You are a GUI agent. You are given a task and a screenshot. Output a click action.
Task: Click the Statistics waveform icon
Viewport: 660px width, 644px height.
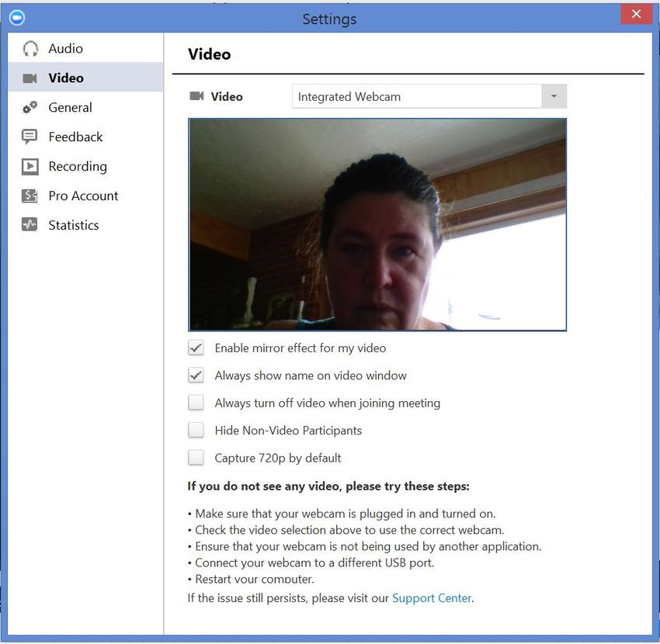30,224
